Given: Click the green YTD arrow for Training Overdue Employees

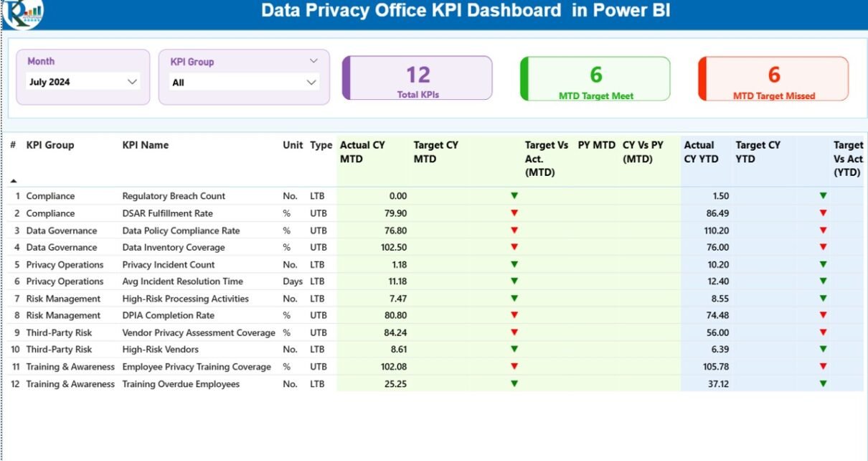Looking at the screenshot, I should click(x=823, y=383).
